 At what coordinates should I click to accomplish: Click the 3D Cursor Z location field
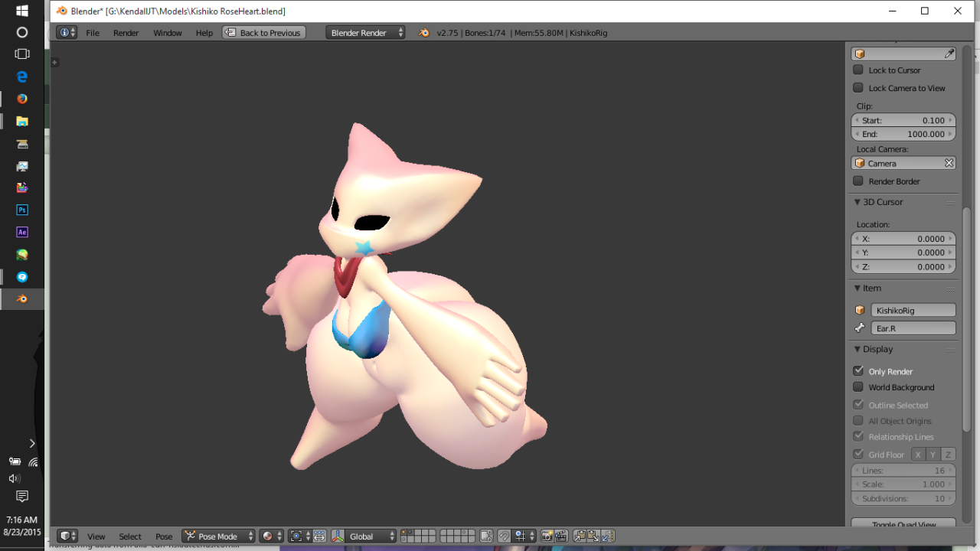903,267
